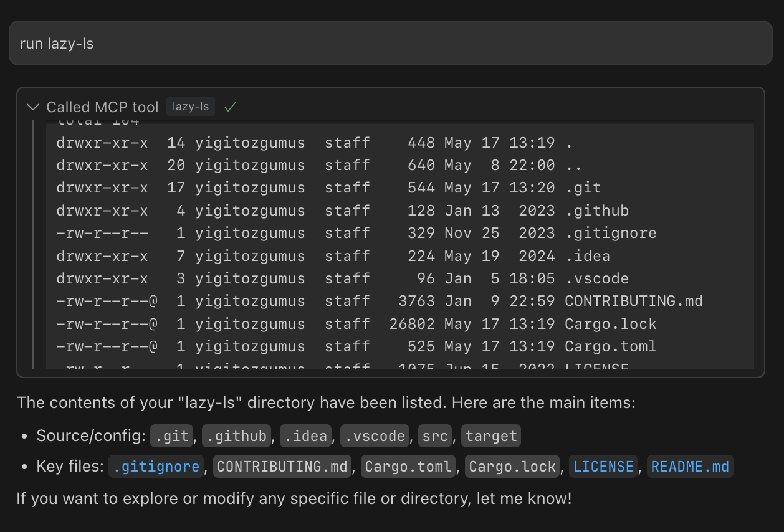The width and height of the screenshot is (784, 532).
Task: Focus the "run lazy-ls" message box
Action: (x=390, y=43)
